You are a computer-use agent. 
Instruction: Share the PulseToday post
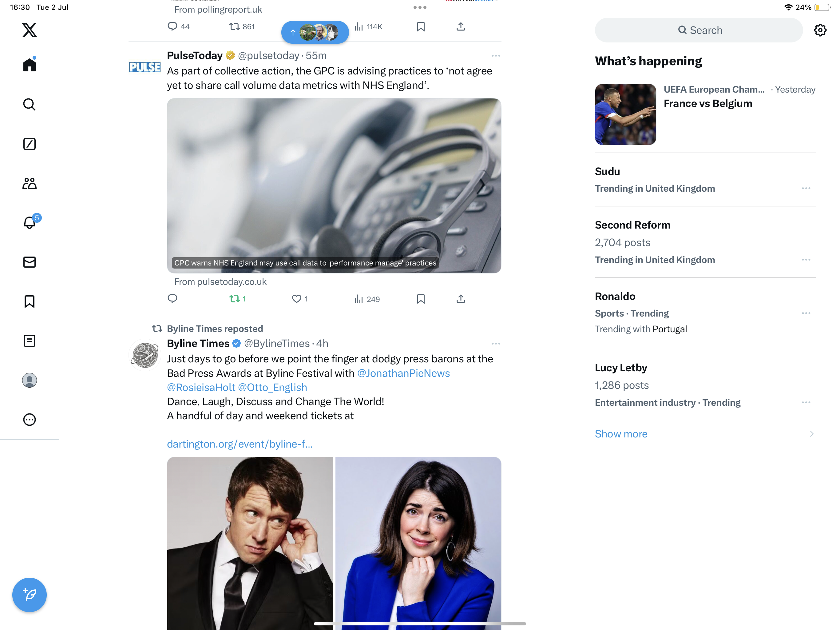click(x=461, y=299)
